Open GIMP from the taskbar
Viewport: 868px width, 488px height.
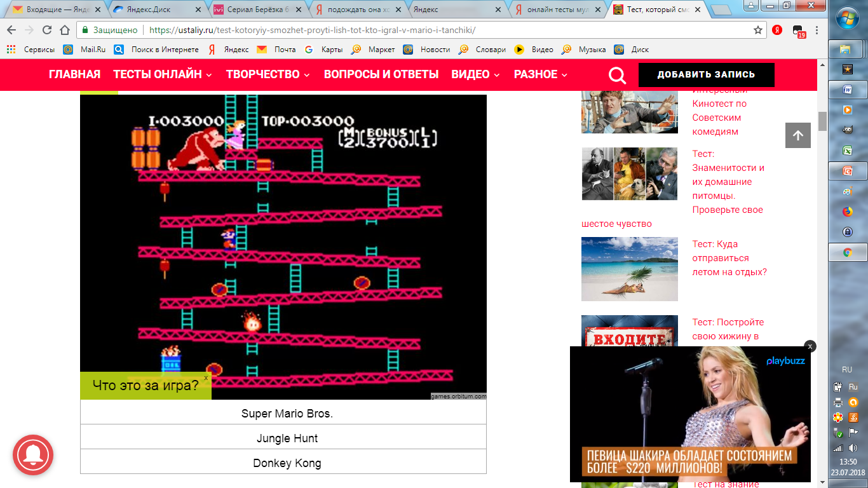846,130
